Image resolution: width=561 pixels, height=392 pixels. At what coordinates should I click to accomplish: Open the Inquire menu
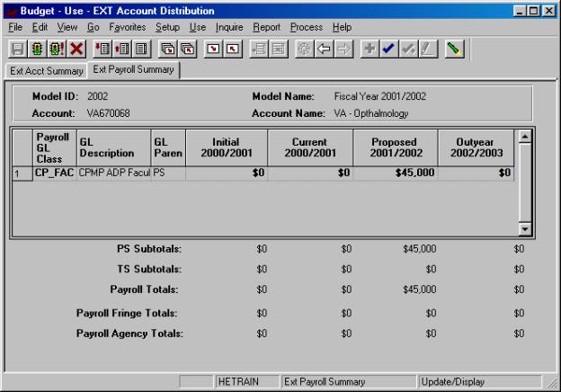point(229,27)
